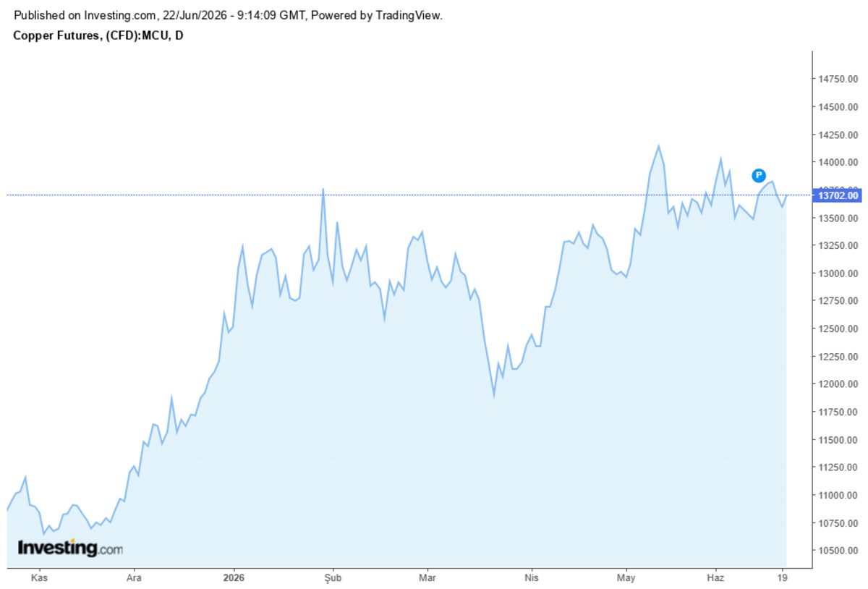Click the 12250.00 price axis label

pyautogui.click(x=838, y=357)
